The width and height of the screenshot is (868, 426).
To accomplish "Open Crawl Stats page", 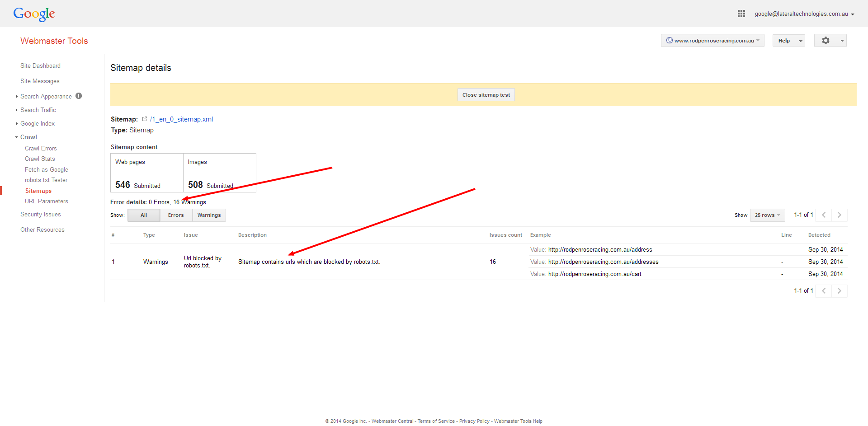I will point(40,159).
